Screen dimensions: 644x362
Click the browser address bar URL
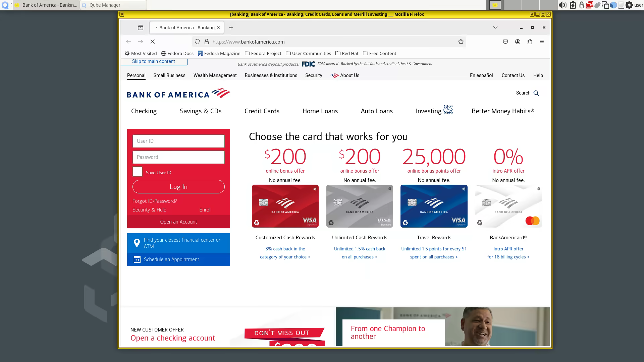tap(249, 42)
